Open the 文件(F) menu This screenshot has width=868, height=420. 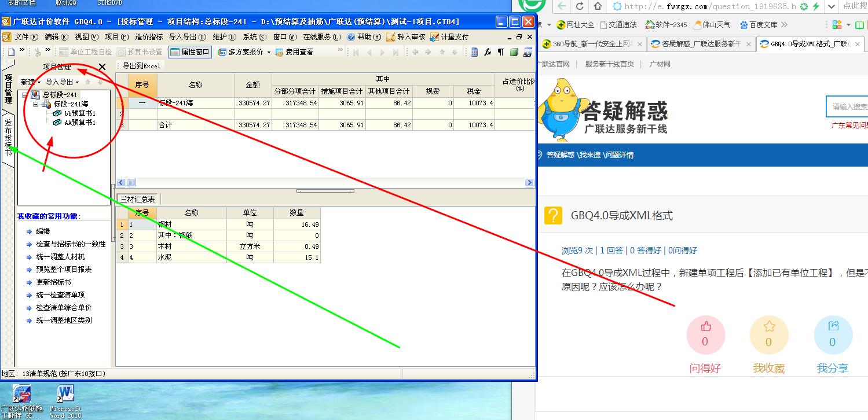(26, 36)
